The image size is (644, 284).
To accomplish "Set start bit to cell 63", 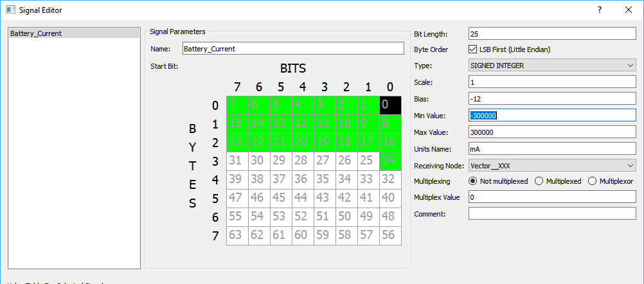I will (237, 235).
